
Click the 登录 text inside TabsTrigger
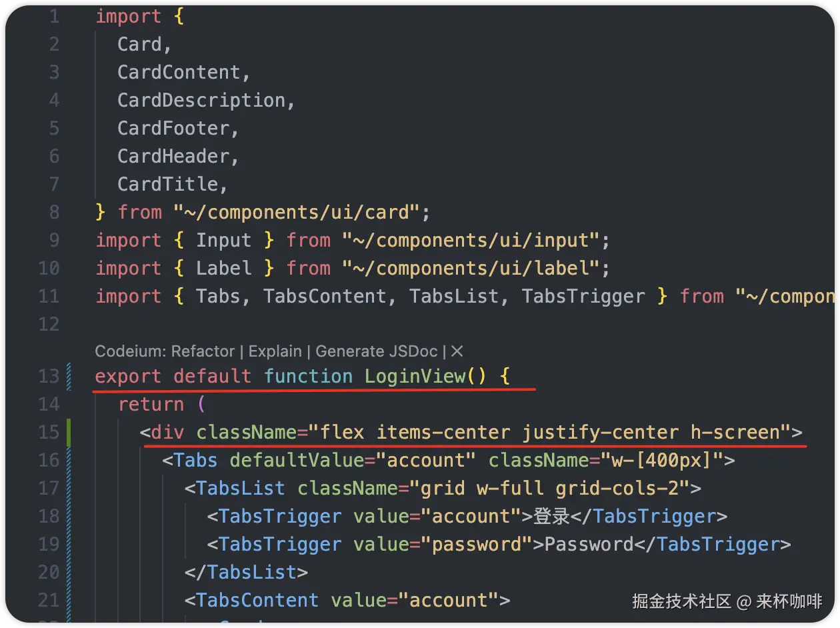551,516
